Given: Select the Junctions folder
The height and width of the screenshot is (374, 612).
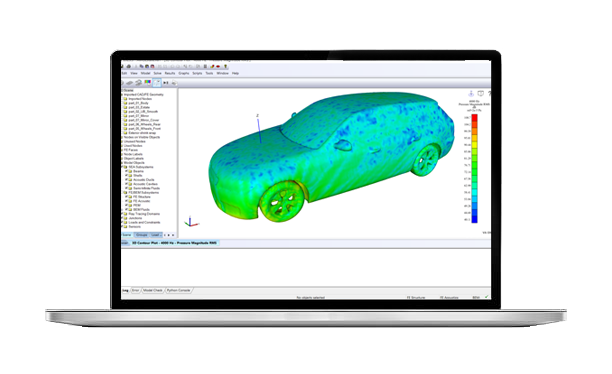Looking at the screenshot, I should pos(135,218).
